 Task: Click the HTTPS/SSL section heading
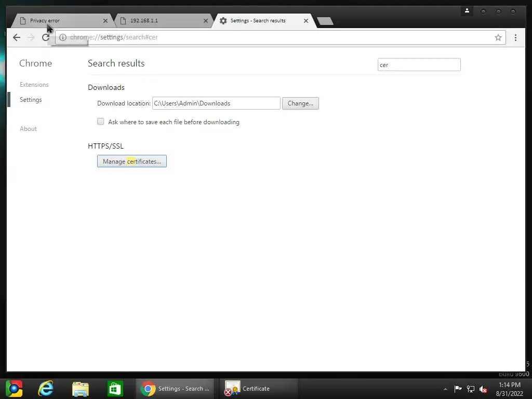[105, 146]
